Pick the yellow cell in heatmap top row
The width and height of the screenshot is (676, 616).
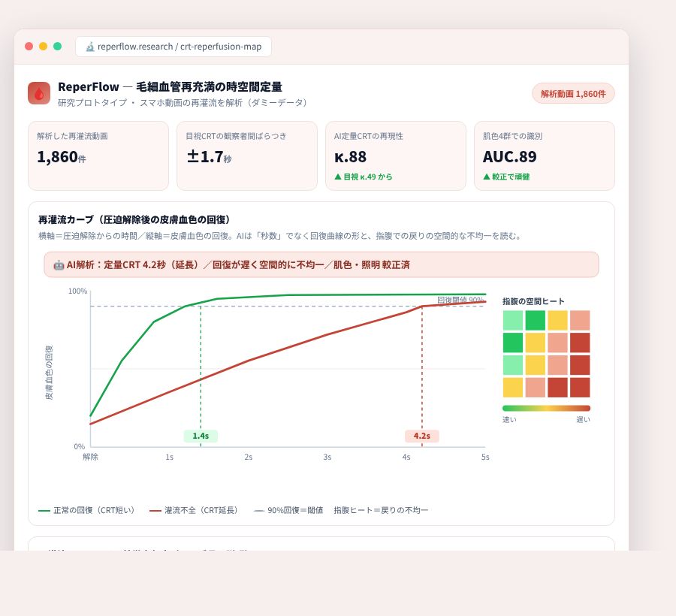click(557, 320)
